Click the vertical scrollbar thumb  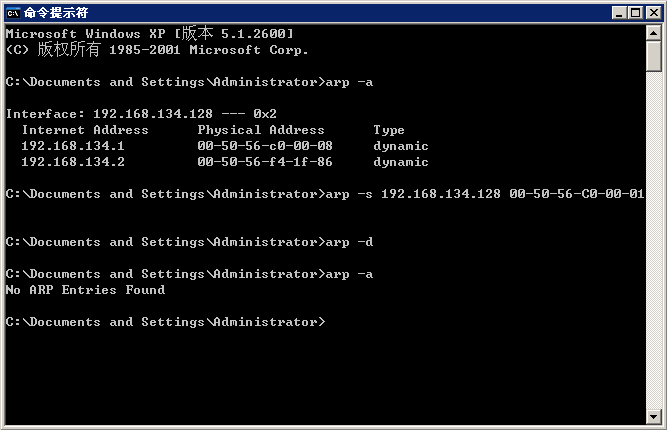pyautogui.click(x=653, y=58)
